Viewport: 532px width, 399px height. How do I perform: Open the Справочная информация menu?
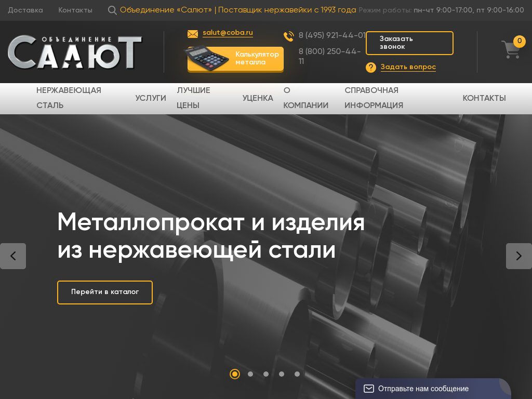point(374,98)
